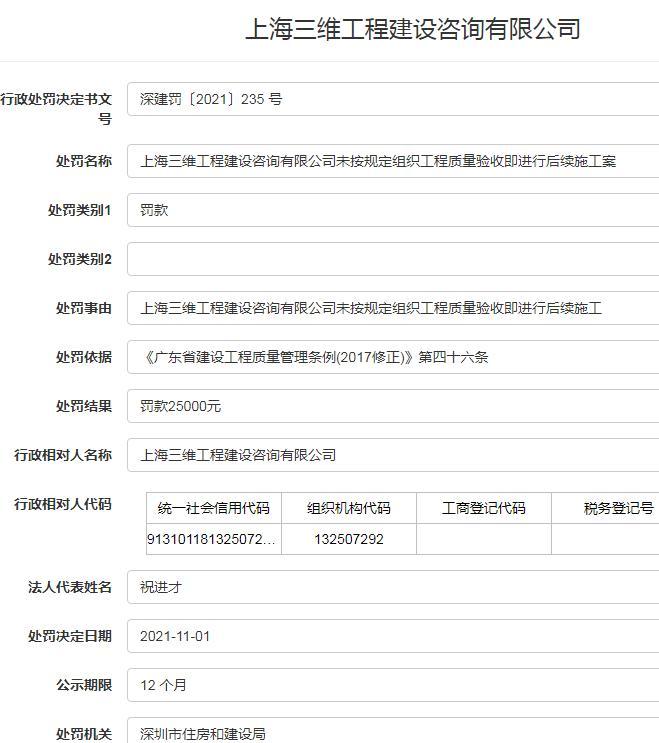Click the 税务登记号 column header
Image resolution: width=659 pixels, height=743 pixels.
click(x=605, y=508)
